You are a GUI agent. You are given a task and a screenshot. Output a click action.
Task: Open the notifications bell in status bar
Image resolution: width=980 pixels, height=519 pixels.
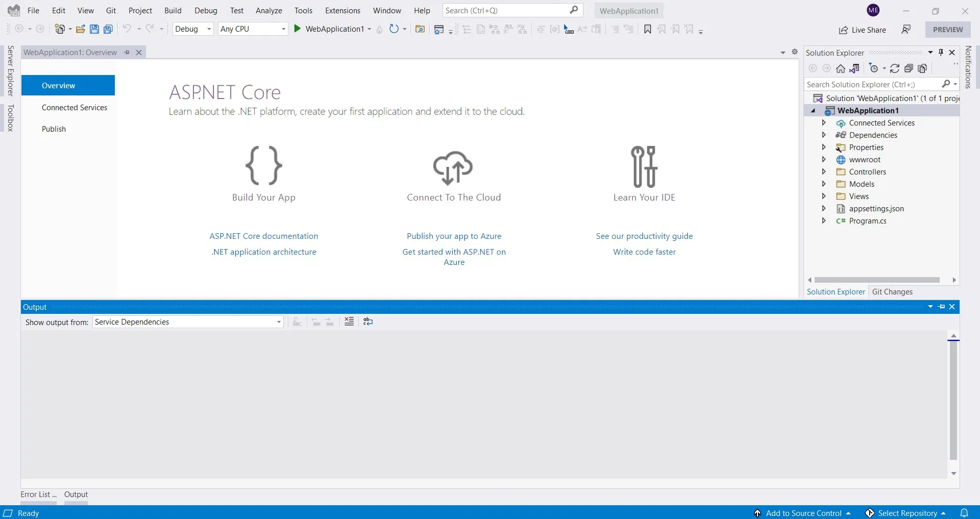(964, 513)
